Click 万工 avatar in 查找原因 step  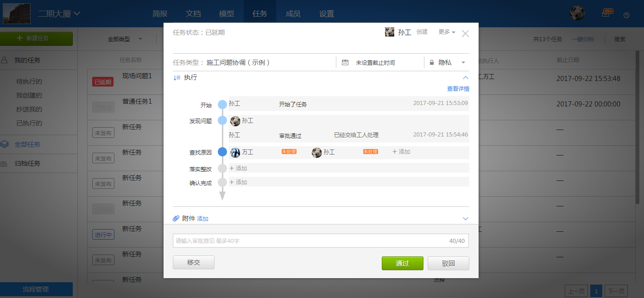coord(235,152)
